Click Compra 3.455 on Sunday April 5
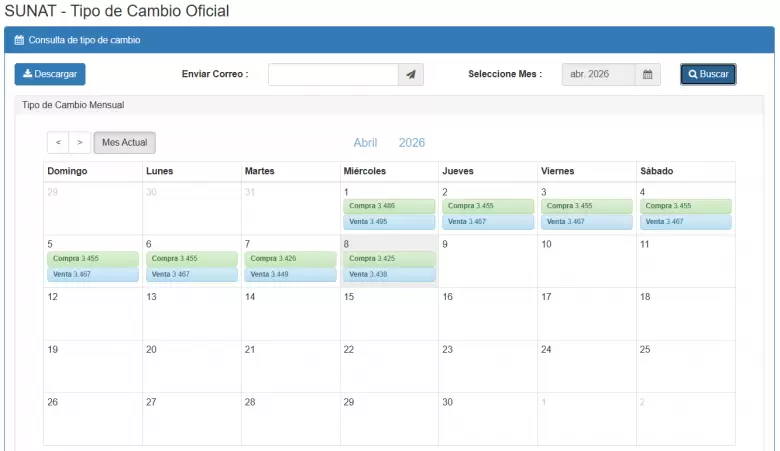 (92, 258)
